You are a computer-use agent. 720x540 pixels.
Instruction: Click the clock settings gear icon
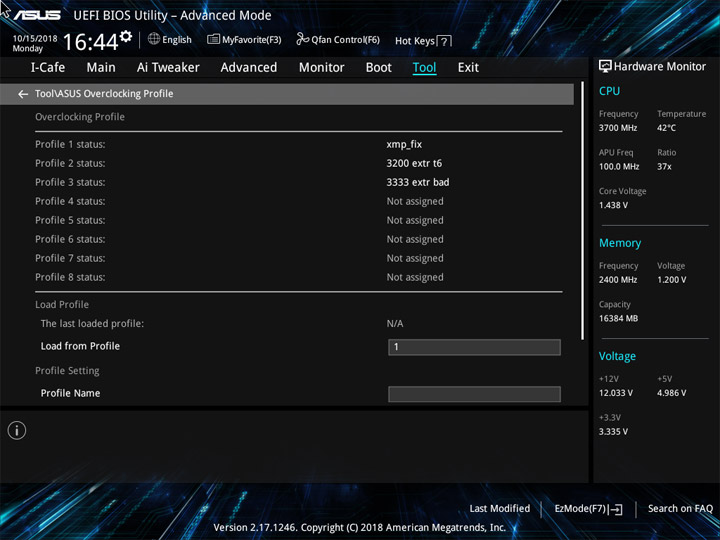(125, 36)
